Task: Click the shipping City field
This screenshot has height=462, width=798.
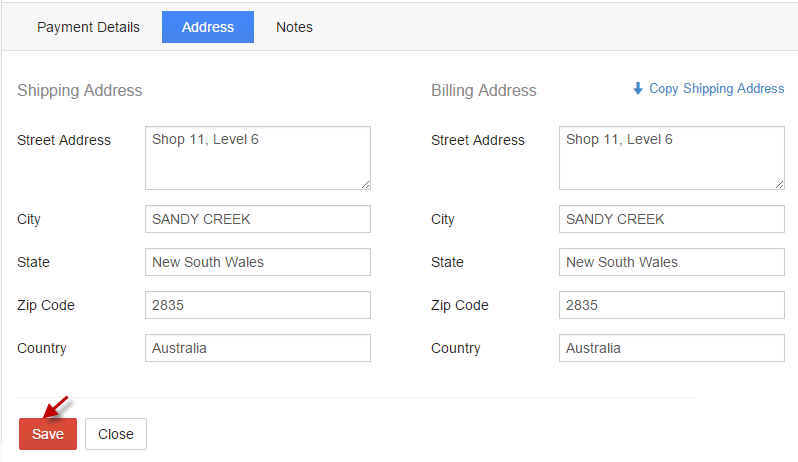Action: coord(258,219)
